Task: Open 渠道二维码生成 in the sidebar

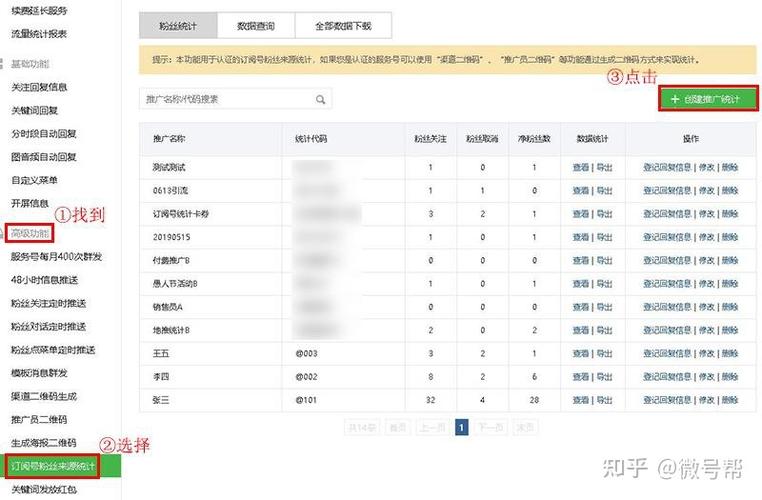Action: click(44, 397)
